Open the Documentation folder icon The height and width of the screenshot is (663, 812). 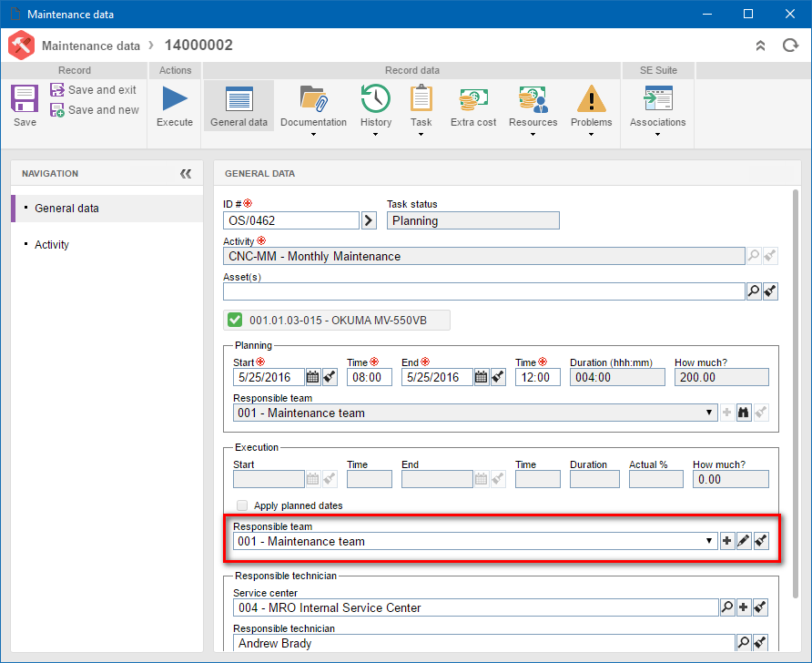click(x=313, y=99)
